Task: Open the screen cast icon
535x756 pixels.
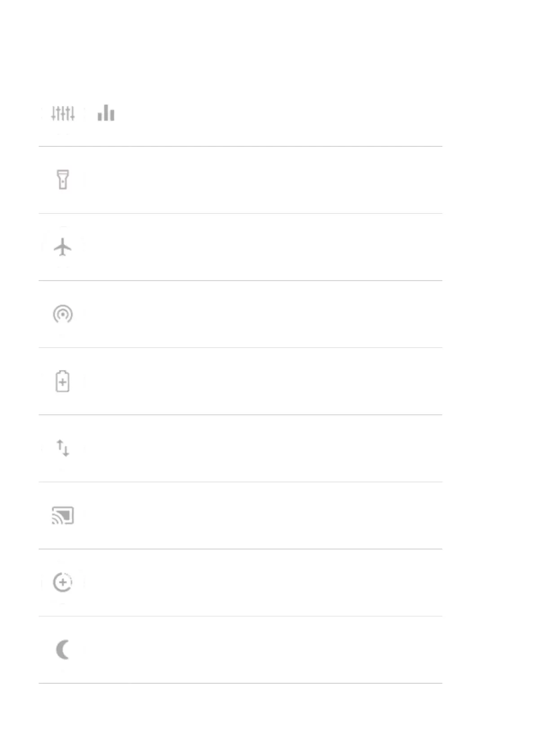Action: 63,515
